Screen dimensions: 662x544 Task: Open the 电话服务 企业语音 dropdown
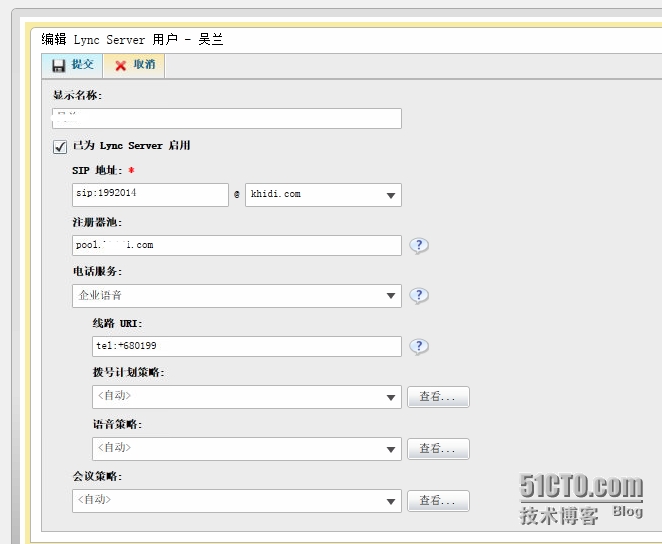point(236,296)
